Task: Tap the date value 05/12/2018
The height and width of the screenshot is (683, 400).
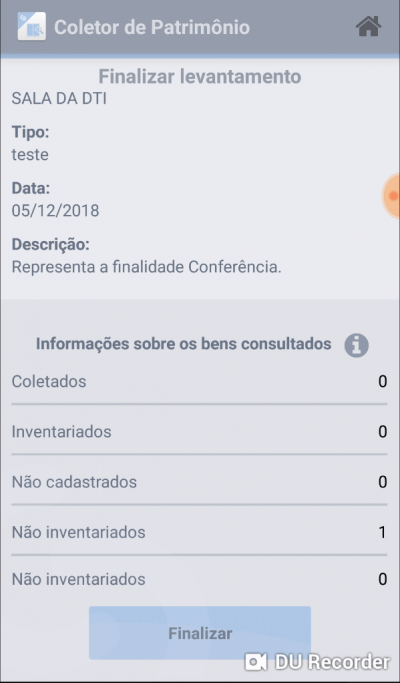Action: coord(55,211)
